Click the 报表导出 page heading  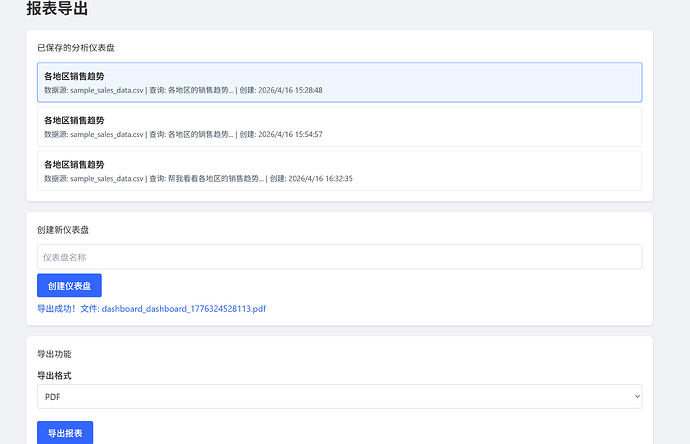tap(57, 10)
